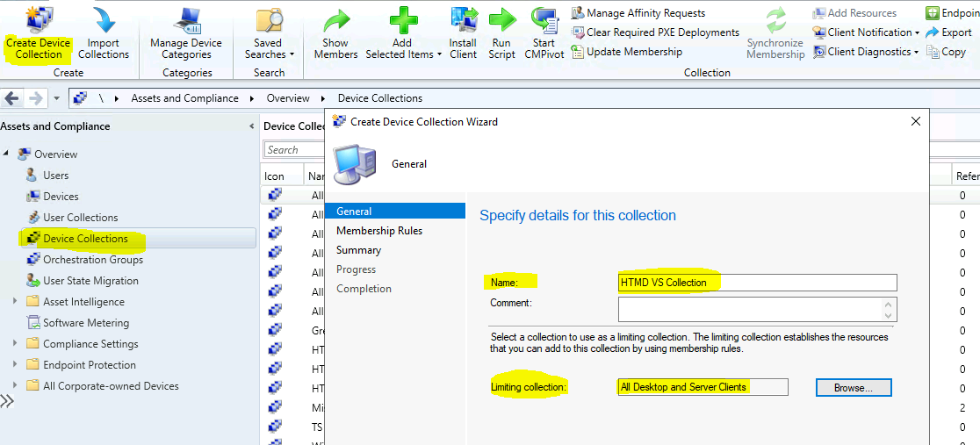Open the Client Notification dropdown
This screenshot has width=980, height=445.
coord(866,32)
